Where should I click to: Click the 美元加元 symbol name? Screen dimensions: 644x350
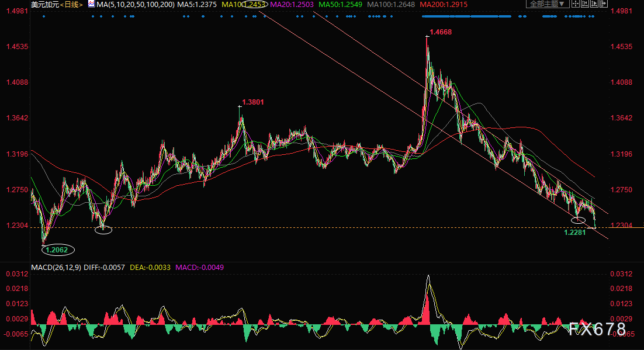coord(45,4)
